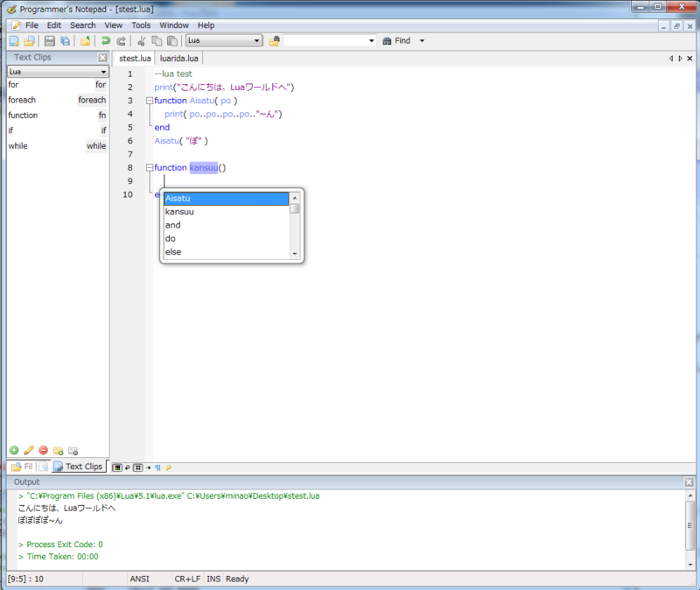
Task: Expand the toolbar search history dropdown arrow
Action: coord(371,40)
